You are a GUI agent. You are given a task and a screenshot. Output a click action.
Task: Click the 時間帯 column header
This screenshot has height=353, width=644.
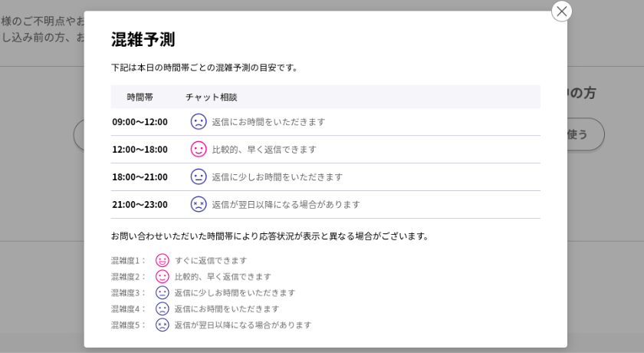click(140, 97)
